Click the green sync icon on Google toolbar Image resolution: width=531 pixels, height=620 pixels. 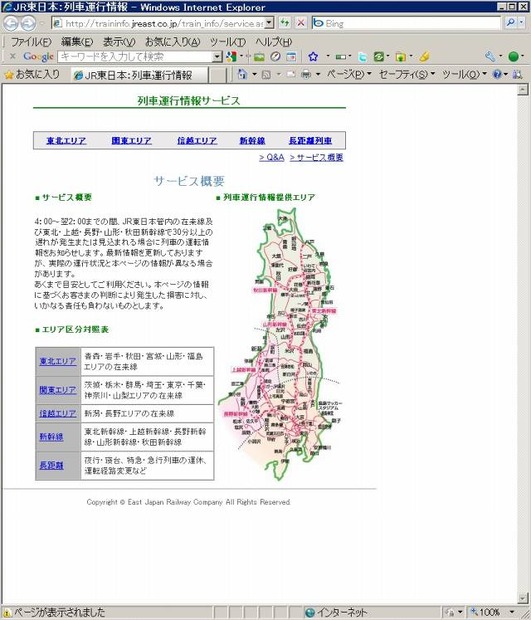tap(378, 57)
